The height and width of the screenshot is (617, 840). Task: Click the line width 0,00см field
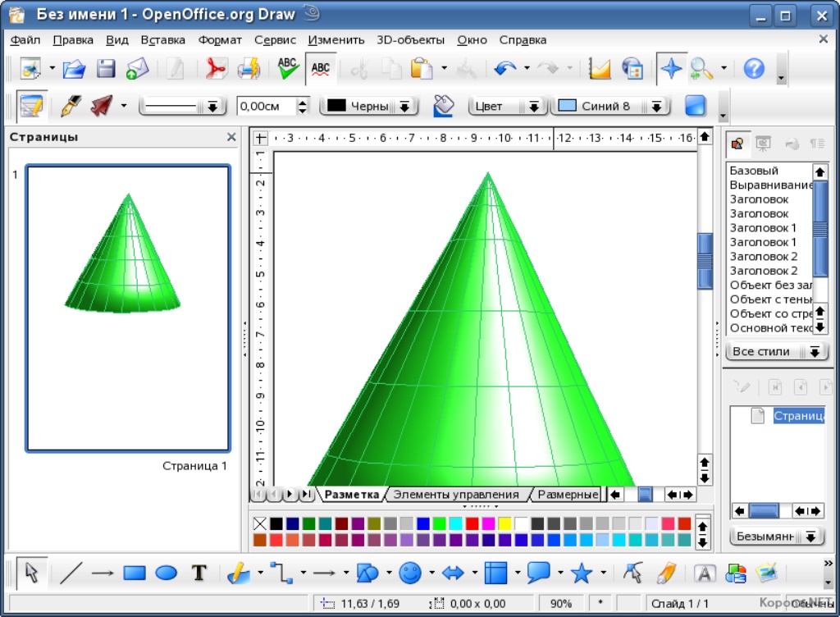pos(267,107)
